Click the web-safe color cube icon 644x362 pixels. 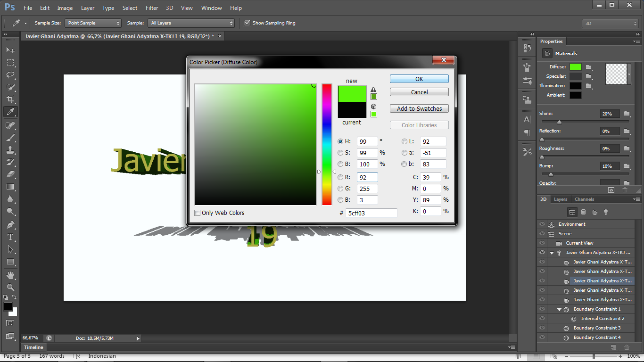(373, 107)
